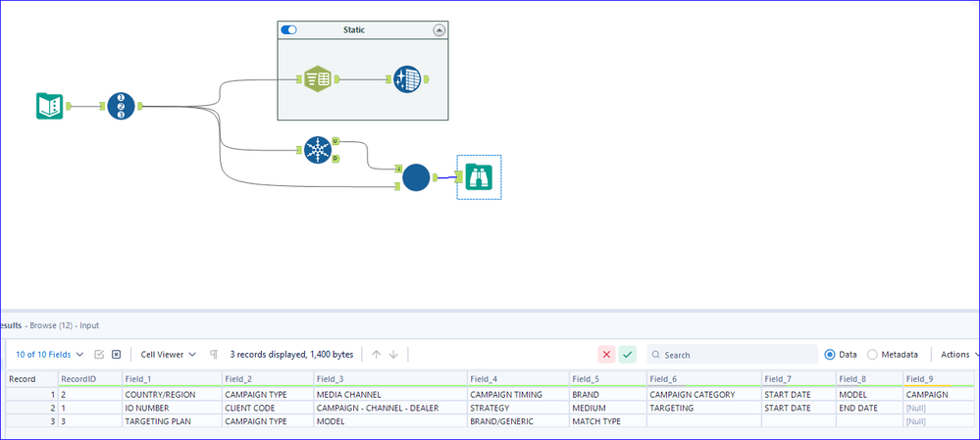The height and width of the screenshot is (440, 980).
Task: Click the Field_7 column header
Action: (x=799, y=379)
